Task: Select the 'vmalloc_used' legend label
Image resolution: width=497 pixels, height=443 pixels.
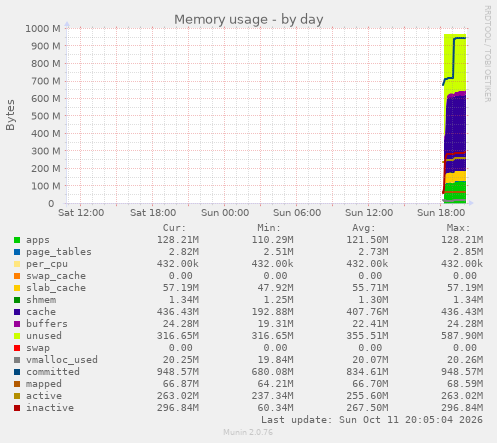Action: pyautogui.click(x=62, y=360)
